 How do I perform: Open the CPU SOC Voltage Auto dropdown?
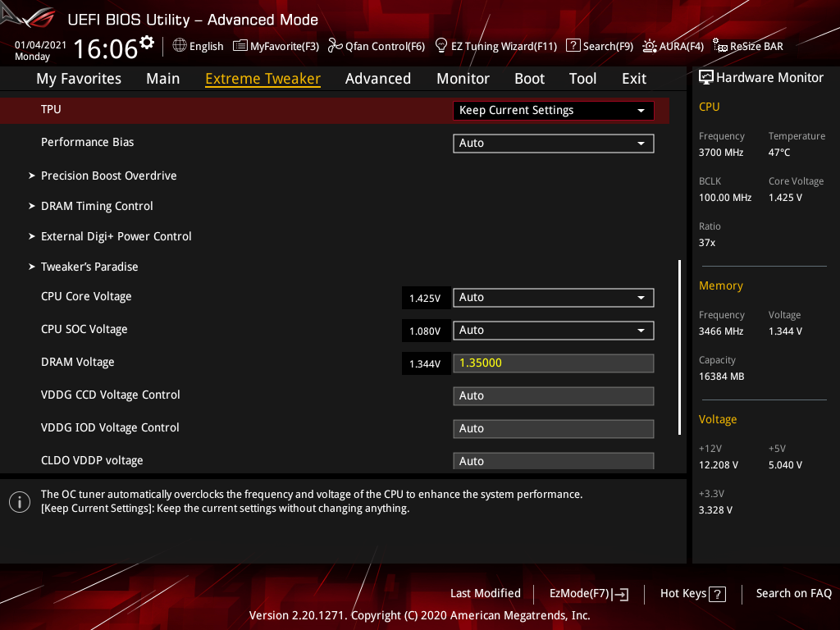click(554, 330)
